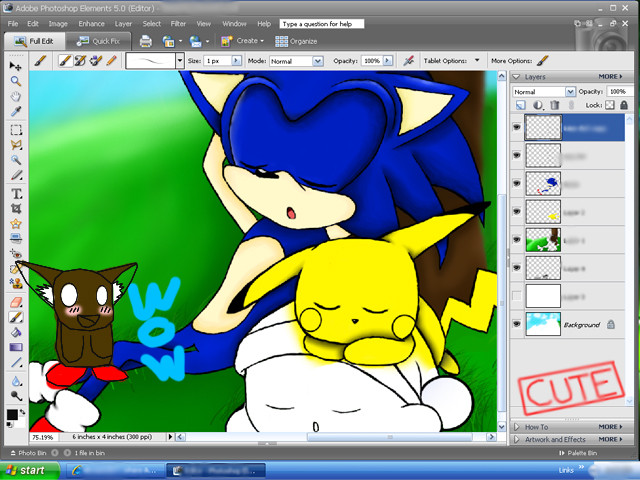Image resolution: width=640 pixels, height=480 pixels.
Task: Open the Enhance menu
Action: click(x=91, y=24)
